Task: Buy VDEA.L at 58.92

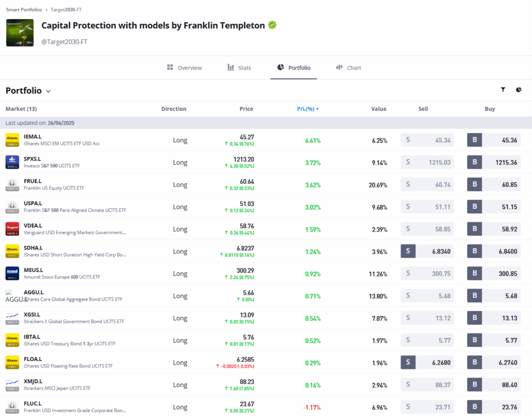Action: point(494,229)
